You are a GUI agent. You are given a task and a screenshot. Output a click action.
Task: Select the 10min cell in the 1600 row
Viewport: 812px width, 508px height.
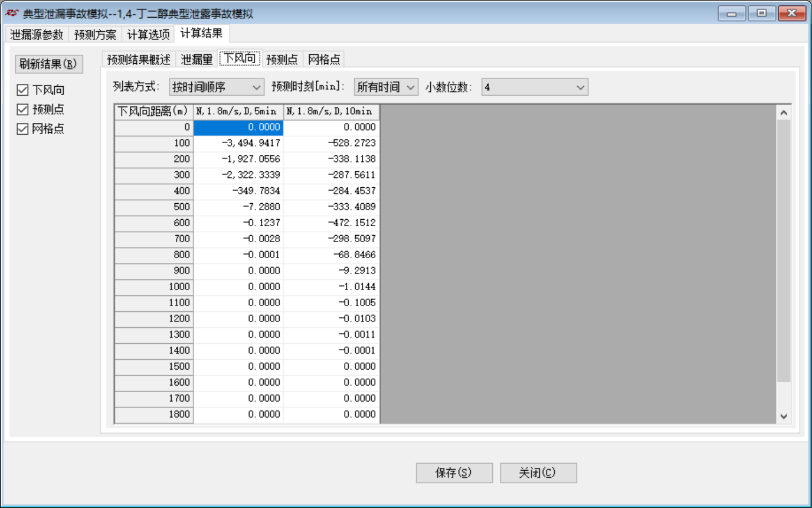click(331, 383)
